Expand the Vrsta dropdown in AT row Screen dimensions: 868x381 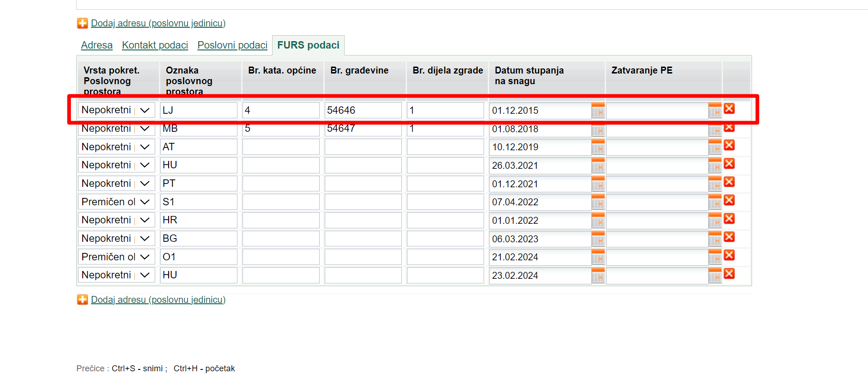coord(116,147)
